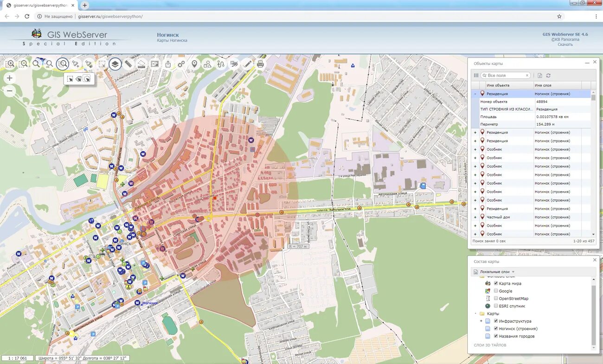Clear the Все поля search field with x
Viewport: 603px width, 364px height.
[527, 75]
